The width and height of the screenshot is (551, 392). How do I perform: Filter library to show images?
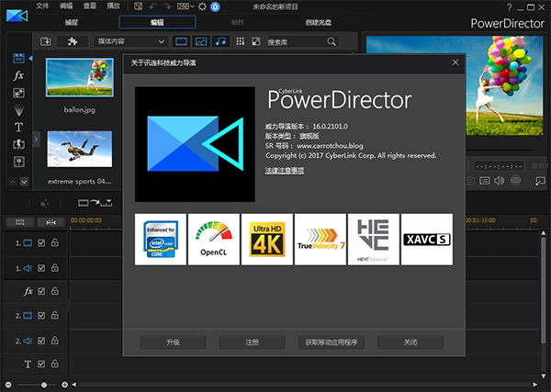[x=200, y=41]
